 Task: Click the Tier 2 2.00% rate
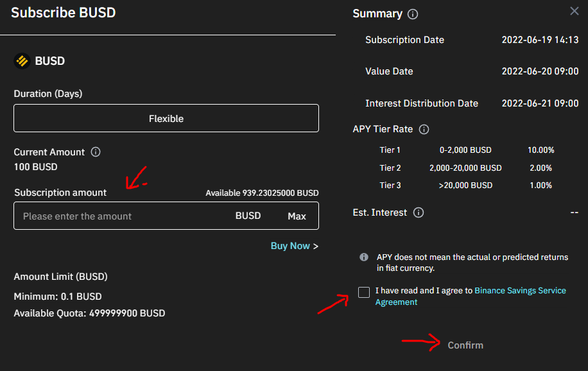click(540, 168)
